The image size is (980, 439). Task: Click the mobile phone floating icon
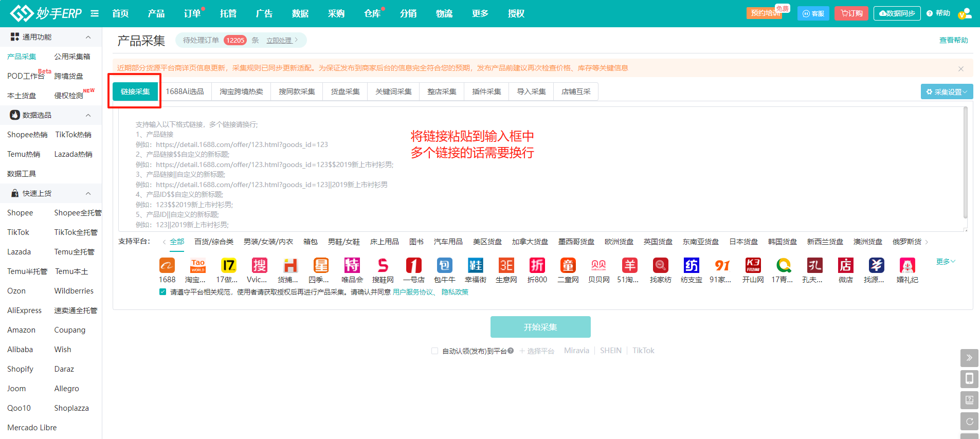(x=969, y=379)
